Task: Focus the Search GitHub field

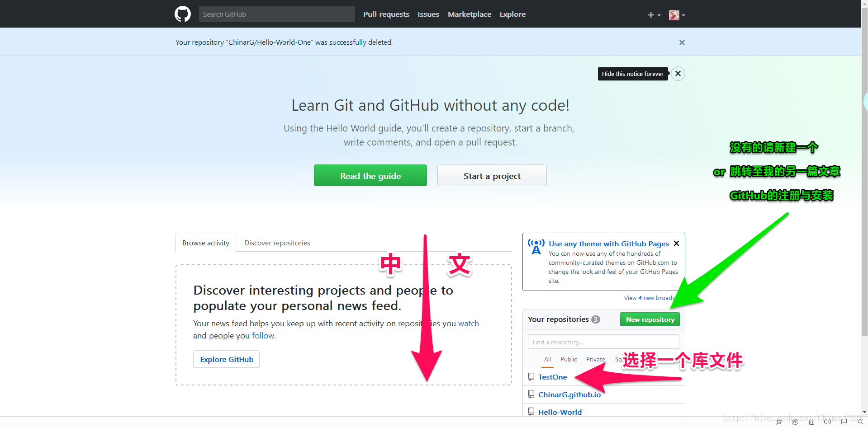Action: [x=277, y=14]
